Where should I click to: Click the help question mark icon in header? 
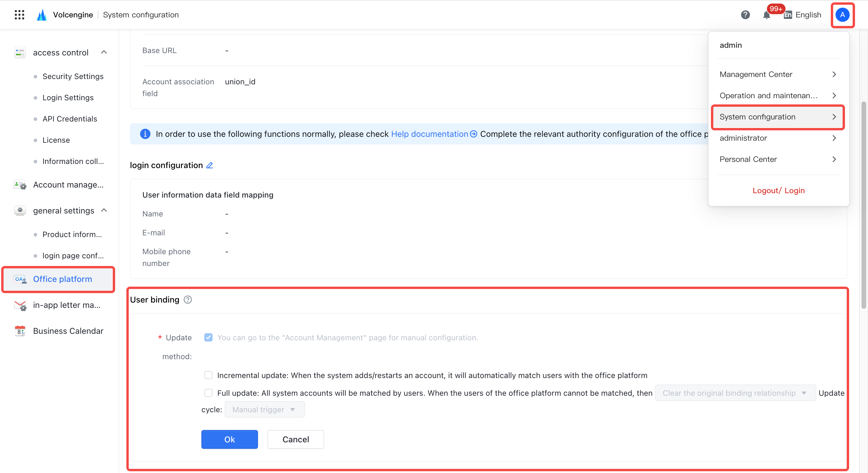click(745, 15)
